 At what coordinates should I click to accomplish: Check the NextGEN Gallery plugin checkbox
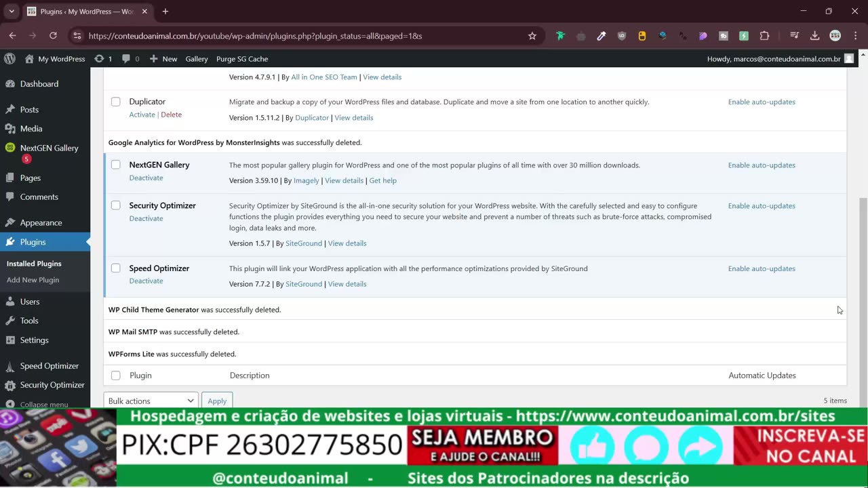tap(116, 165)
